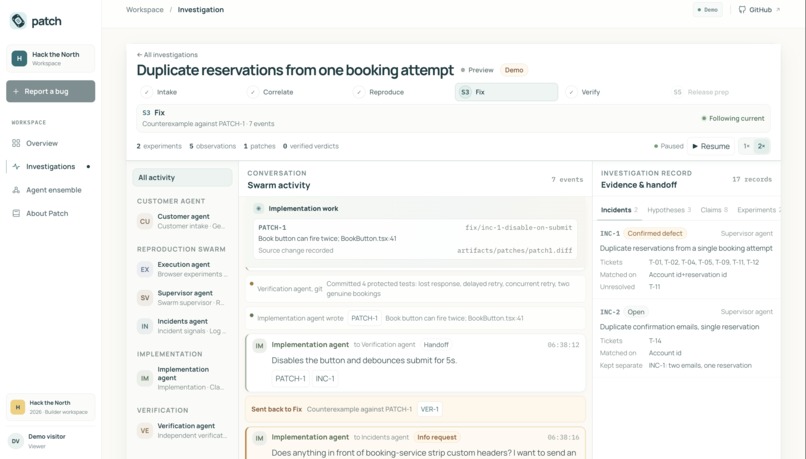
Task: Click the 17 records count
Action: click(752, 179)
